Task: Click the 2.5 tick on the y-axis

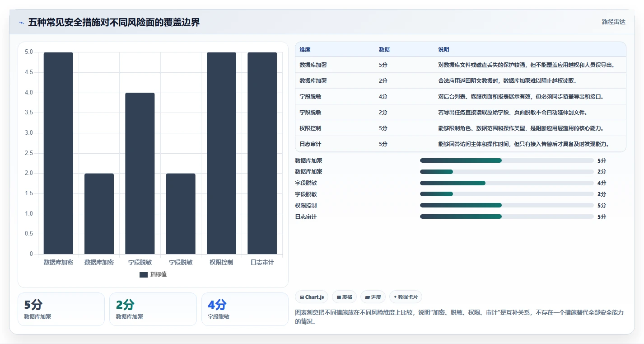Action: coord(29,153)
